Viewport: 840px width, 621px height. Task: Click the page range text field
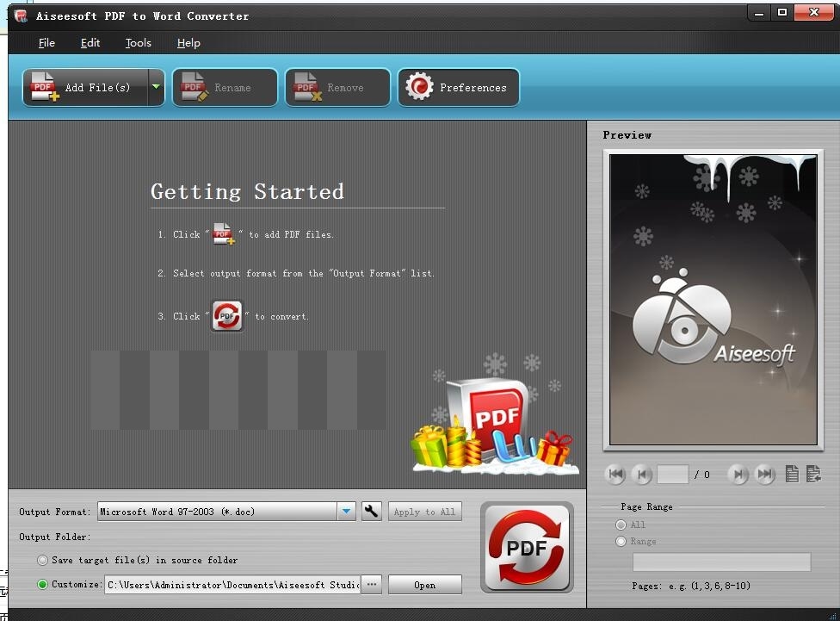pyautogui.click(x=721, y=562)
